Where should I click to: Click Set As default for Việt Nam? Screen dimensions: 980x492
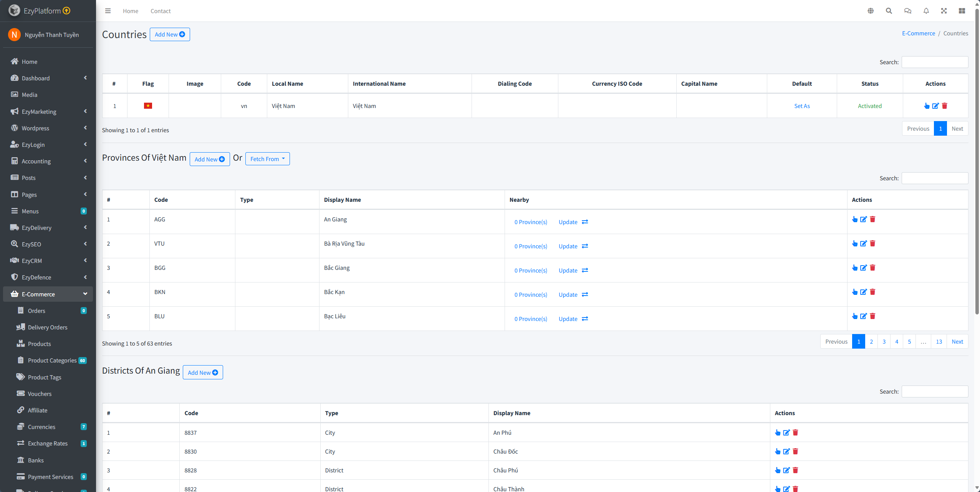(802, 106)
